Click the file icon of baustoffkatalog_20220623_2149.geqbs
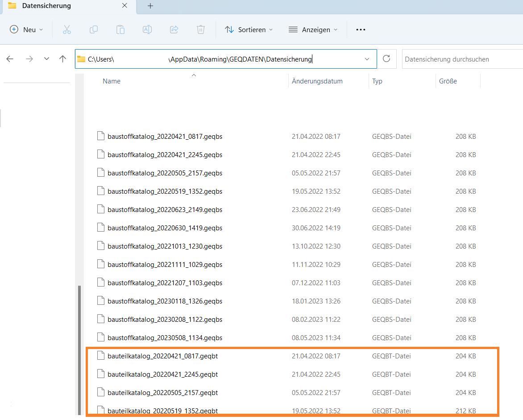The width and height of the screenshot is (523, 420). (101, 209)
